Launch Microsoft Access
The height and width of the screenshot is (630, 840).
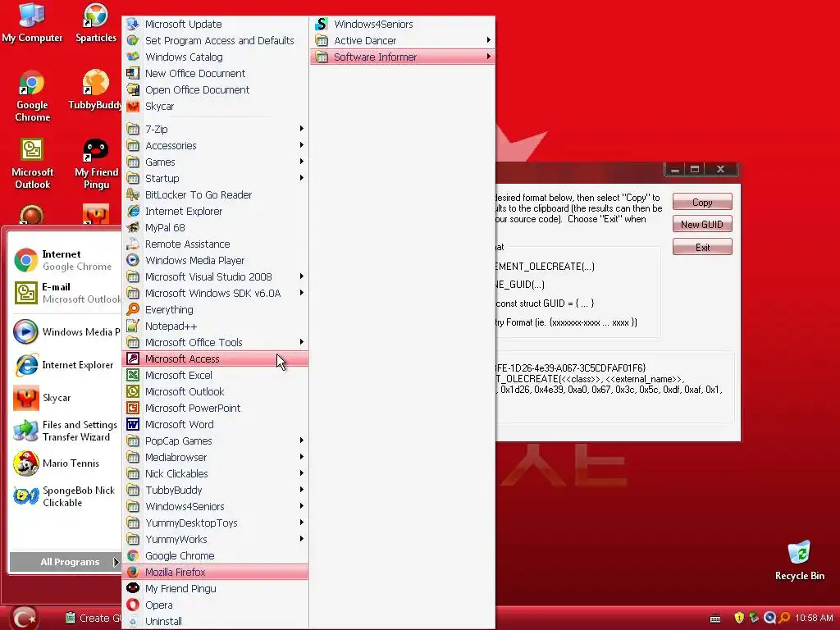coord(216,359)
